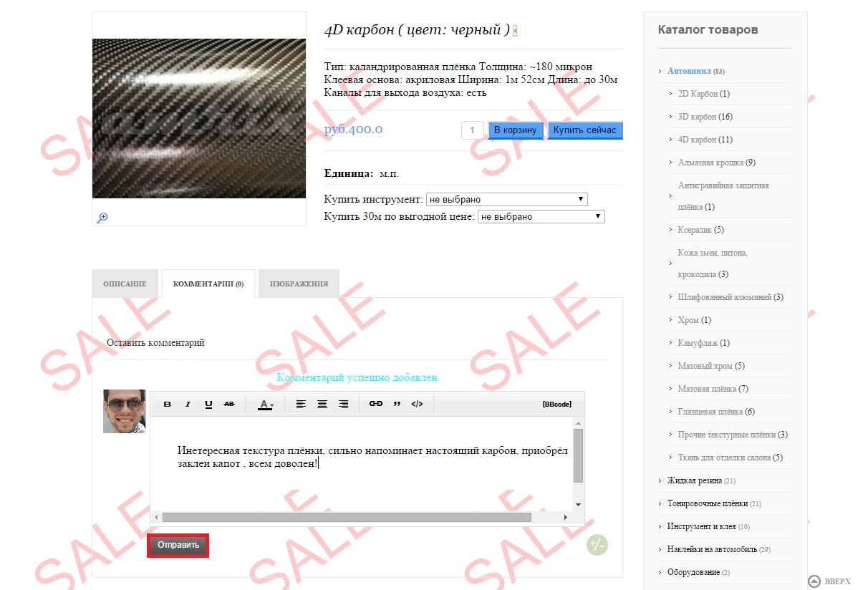The image size is (868, 590).
Task: Open the text color picker
Action: pyautogui.click(x=266, y=404)
